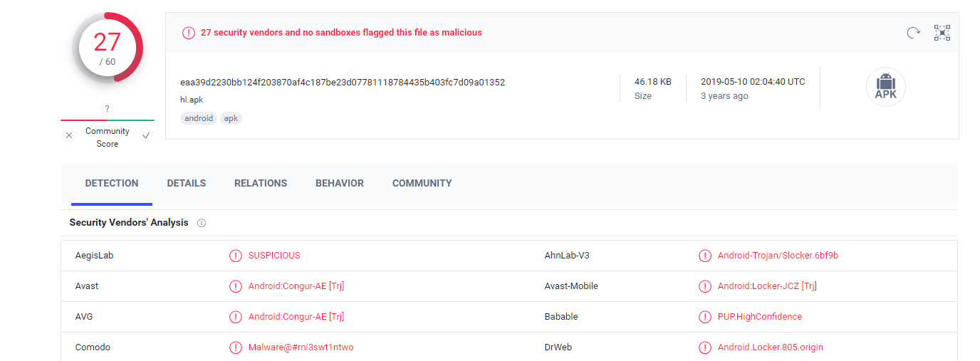
Task: Vote harmless with the community checkmark button
Action: [x=146, y=135]
